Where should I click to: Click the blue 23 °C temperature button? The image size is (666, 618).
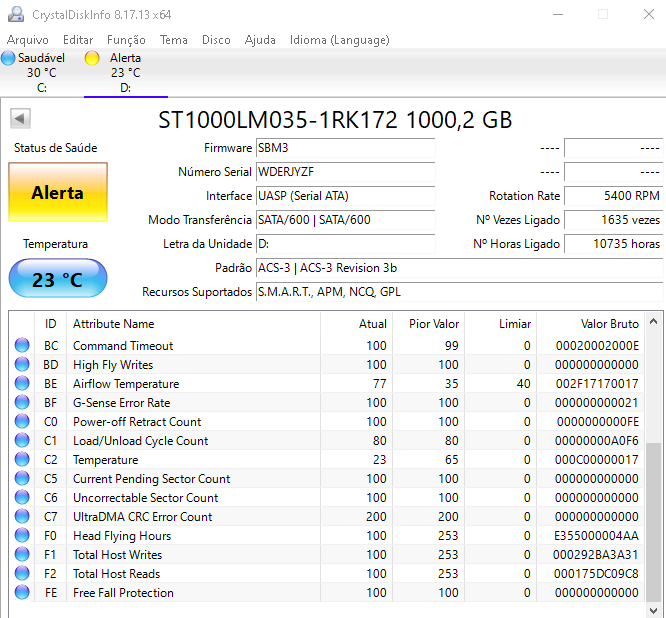point(58,279)
